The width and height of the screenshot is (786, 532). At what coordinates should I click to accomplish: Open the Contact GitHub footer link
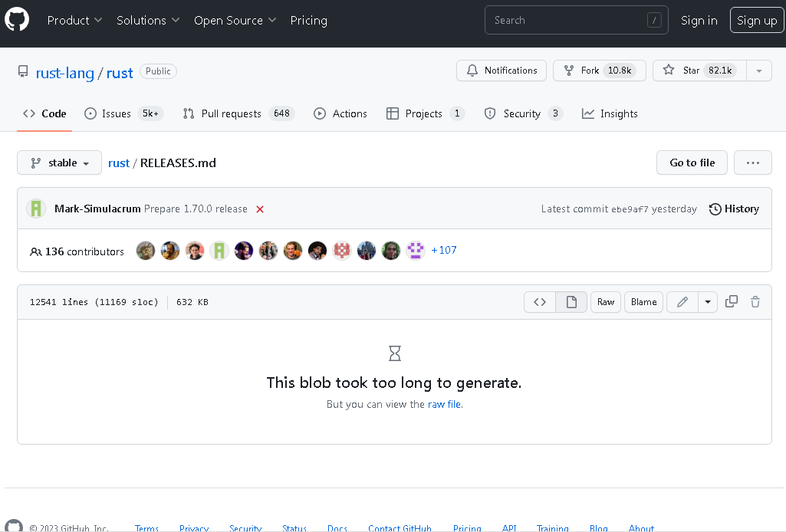click(x=400, y=528)
